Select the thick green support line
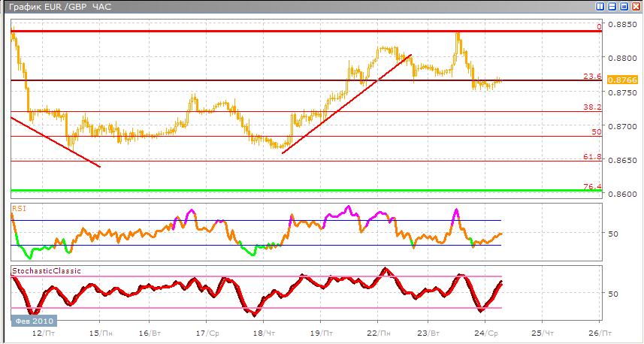This screenshot has width=644, height=344. coord(306,191)
